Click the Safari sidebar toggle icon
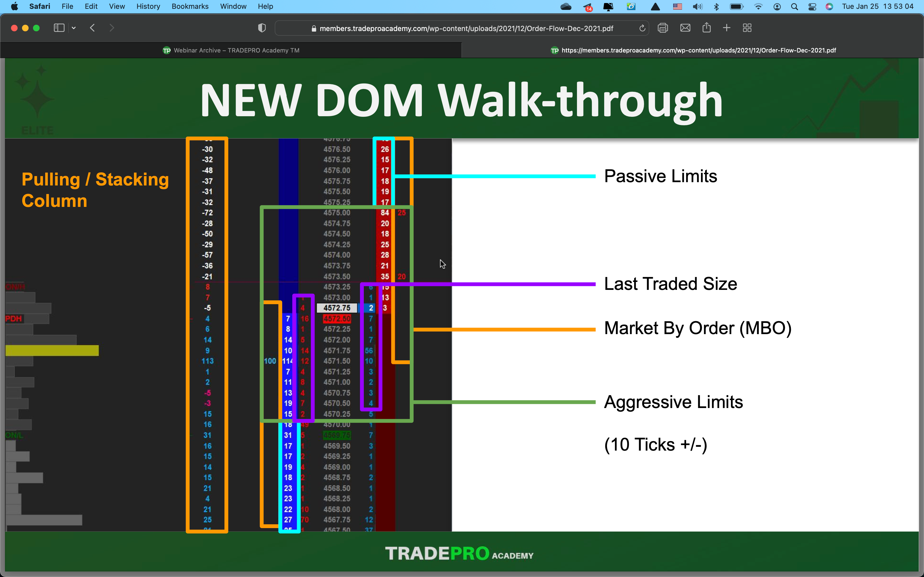Viewport: 924px width, 577px height. [x=59, y=28]
